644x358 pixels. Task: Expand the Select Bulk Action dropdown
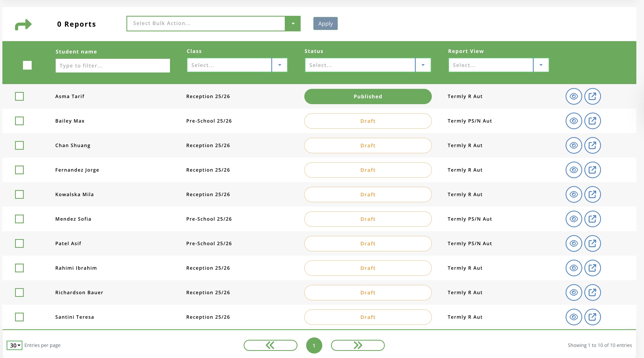tap(293, 23)
